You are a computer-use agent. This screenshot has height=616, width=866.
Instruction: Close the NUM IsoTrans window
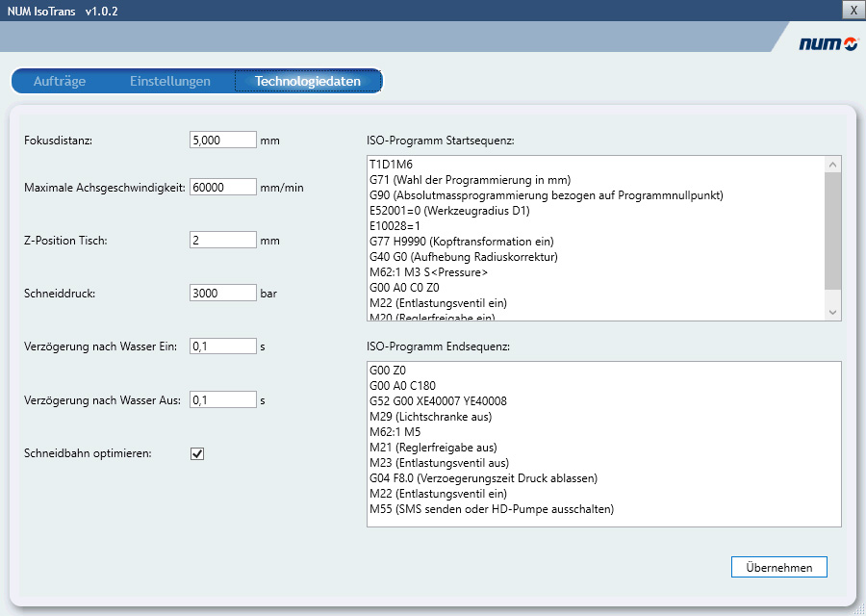pyautogui.click(x=853, y=10)
